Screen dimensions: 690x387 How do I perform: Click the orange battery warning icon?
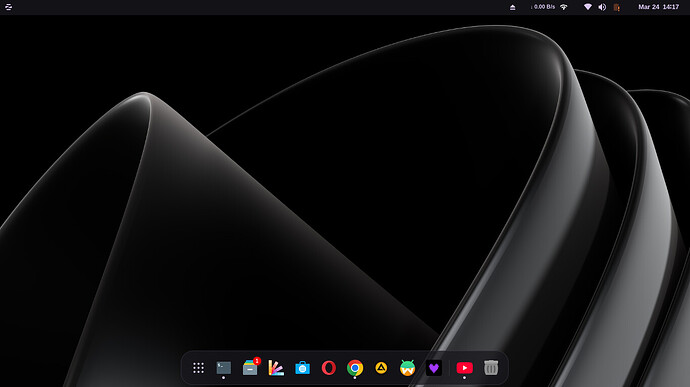pyautogui.click(x=617, y=7)
